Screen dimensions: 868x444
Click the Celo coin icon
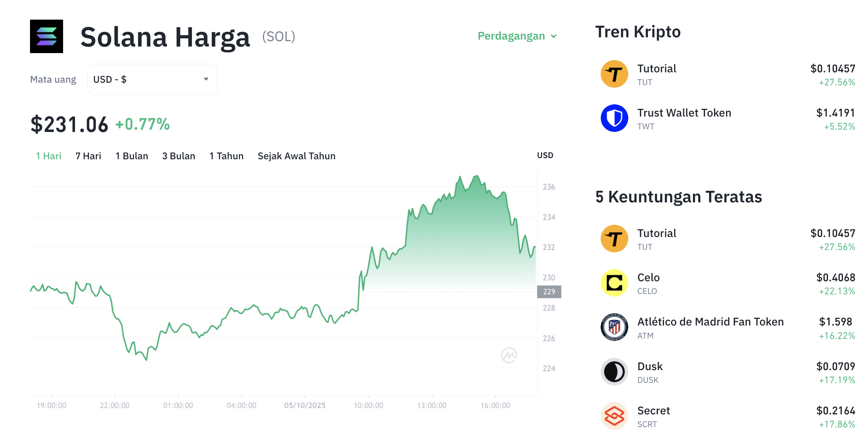tap(614, 283)
